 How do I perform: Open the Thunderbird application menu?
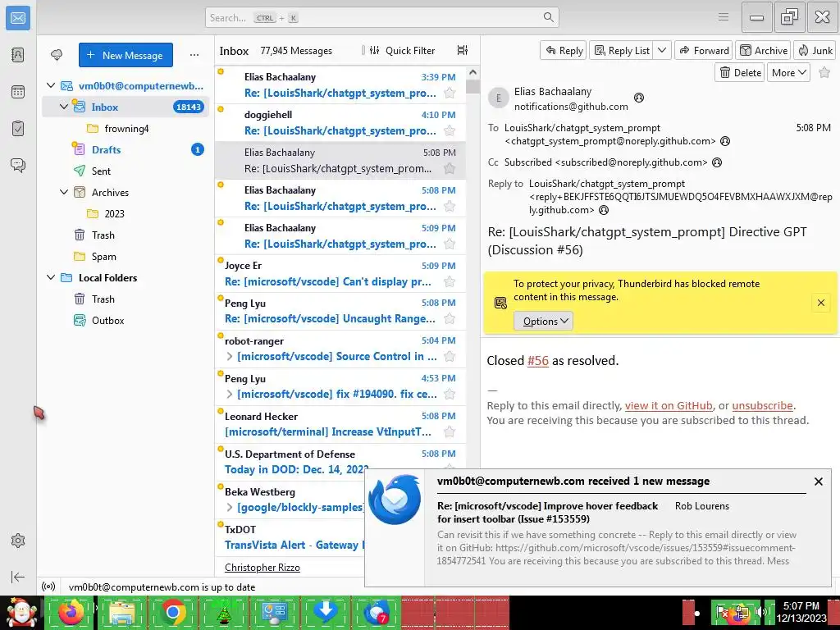[x=724, y=17]
